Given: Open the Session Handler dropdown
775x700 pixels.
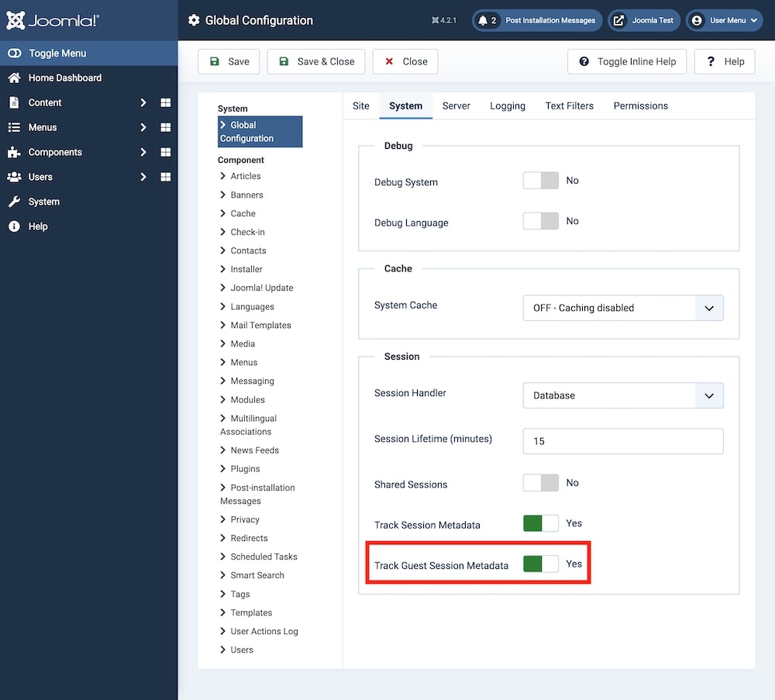Looking at the screenshot, I should pyautogui.click(x=623, y=395).
